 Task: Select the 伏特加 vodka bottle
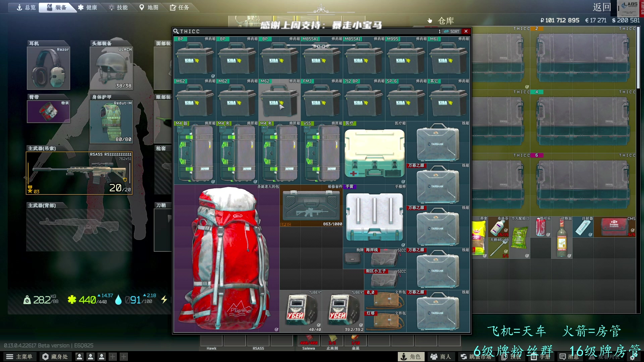(562, 237)
